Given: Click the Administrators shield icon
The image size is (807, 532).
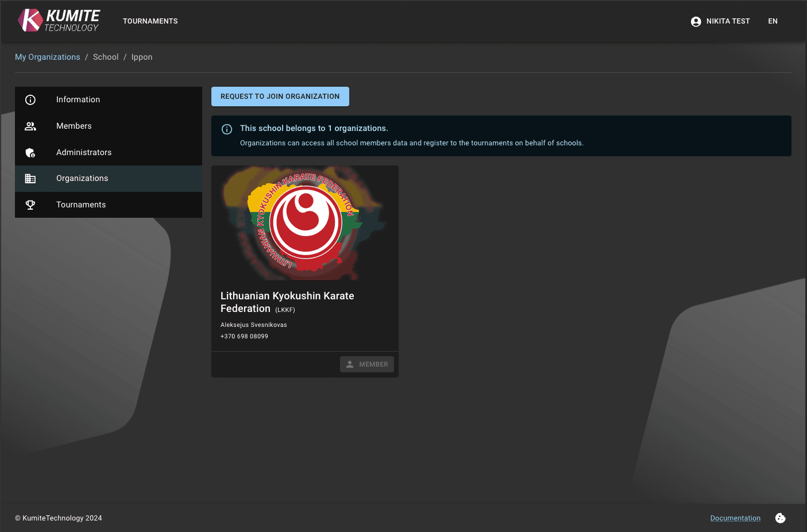Looking at the screenshot, I should (x=30, y=153).
